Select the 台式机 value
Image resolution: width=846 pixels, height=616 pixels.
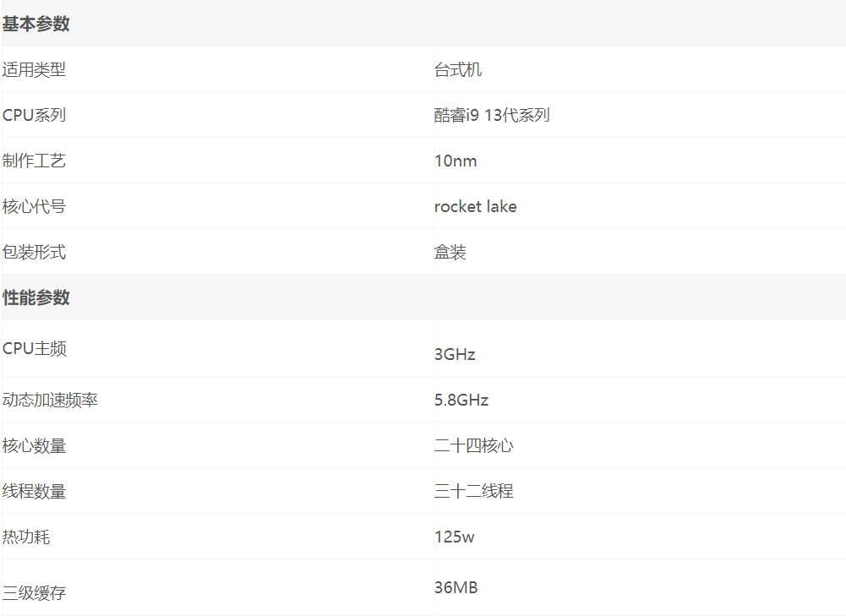click(457, 69)
